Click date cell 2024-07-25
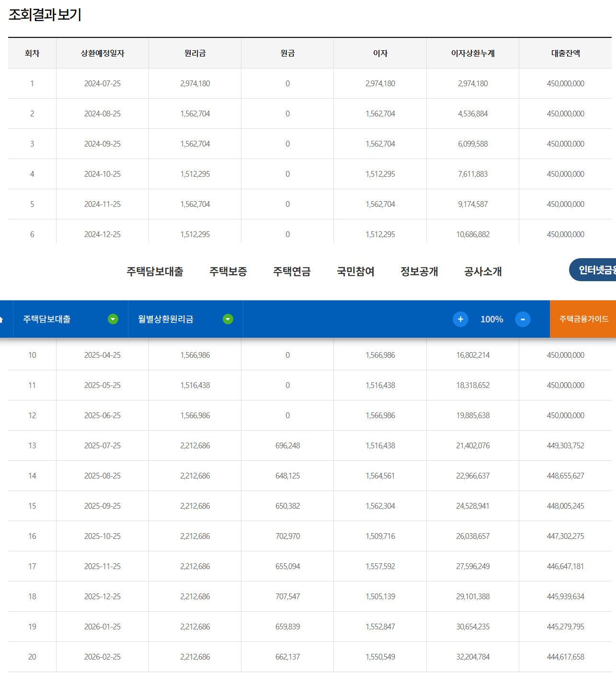The height and width of the screenshot is (673, 616). coord(103,83)
